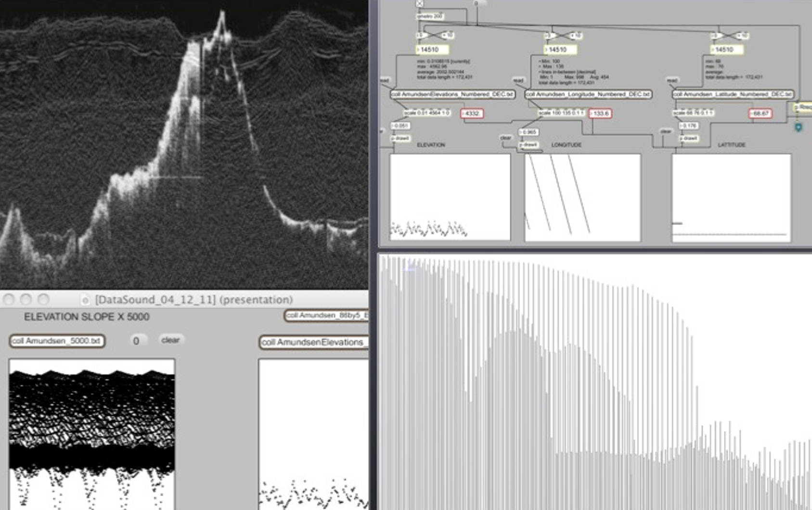Click the dense black elevation slope plot
Image resolution: width=812 pixels, height=510 pixels.
tap(92, 434)
